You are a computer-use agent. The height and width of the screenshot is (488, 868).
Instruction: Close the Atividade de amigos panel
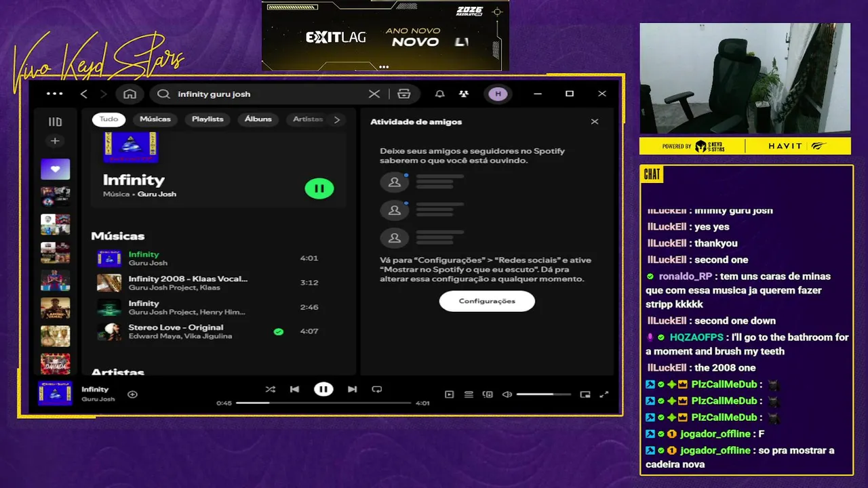pos(595,122)
